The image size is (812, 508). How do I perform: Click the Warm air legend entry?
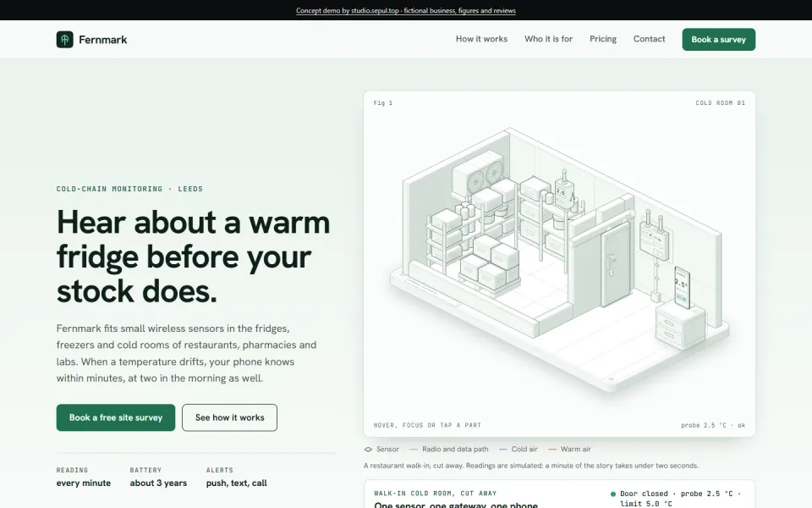569,450
